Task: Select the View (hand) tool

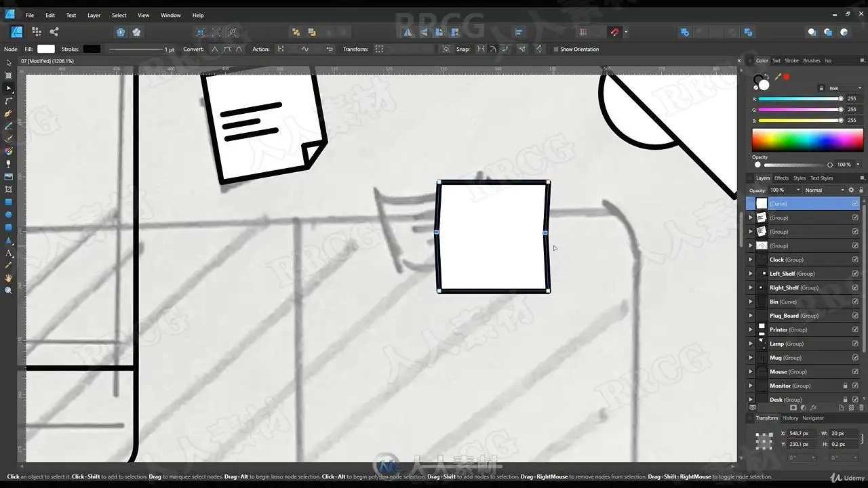Action: tap(8, 278)
